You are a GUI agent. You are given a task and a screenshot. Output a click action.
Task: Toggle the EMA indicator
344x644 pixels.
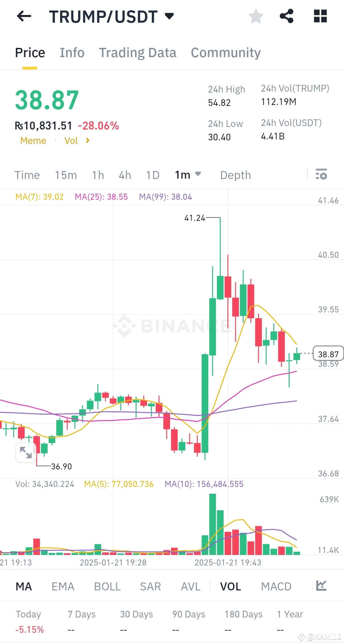coord(63,587)
